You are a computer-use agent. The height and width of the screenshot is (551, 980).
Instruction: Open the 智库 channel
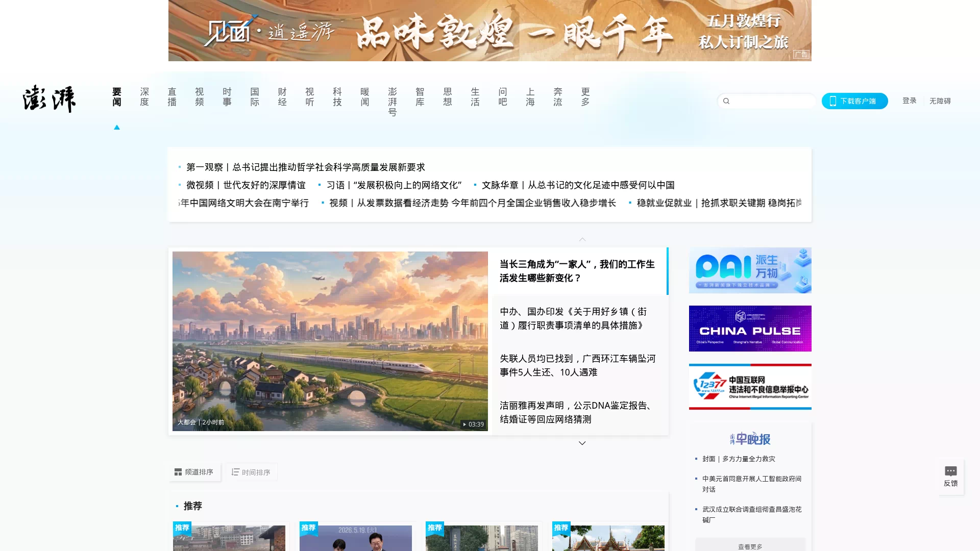click(420, 97)
